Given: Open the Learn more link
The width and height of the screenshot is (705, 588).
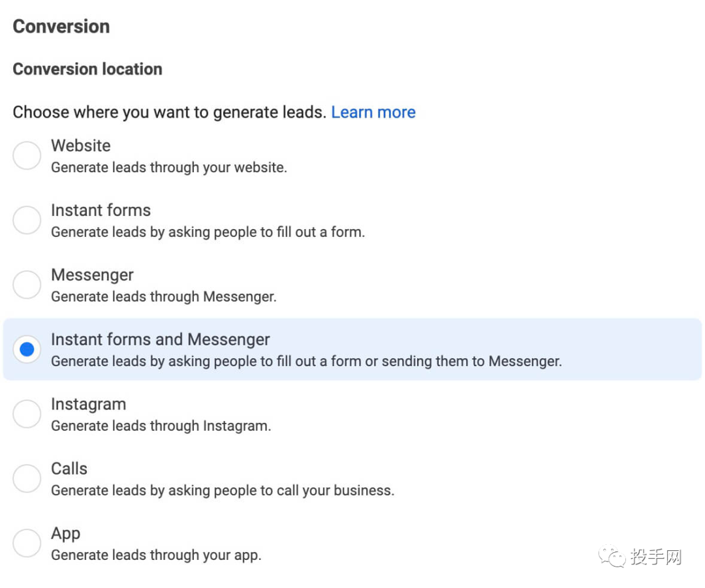Looking at the screenshot, I should (x=373, y=112).
